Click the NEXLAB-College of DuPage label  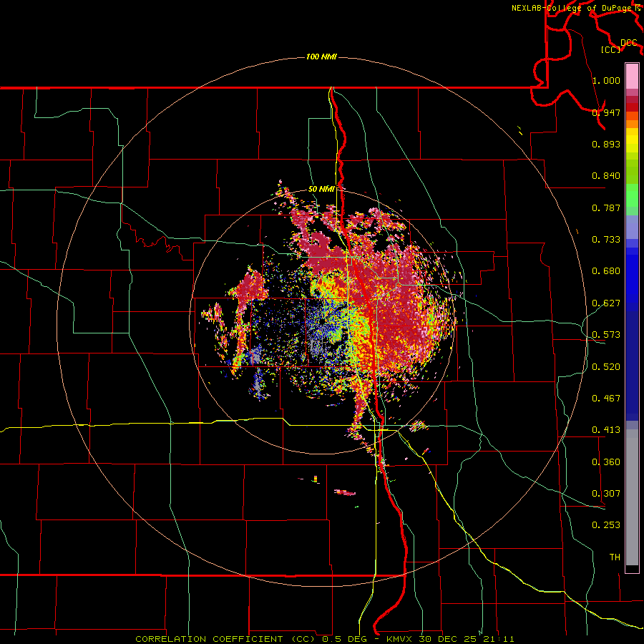572,8
